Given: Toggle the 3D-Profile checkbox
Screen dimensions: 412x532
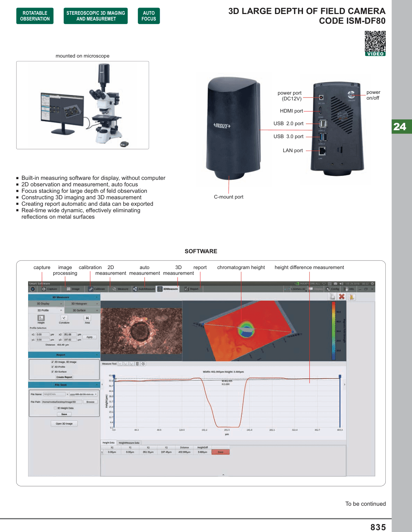Looking at the screenshot, I should [x=53, y=367].
